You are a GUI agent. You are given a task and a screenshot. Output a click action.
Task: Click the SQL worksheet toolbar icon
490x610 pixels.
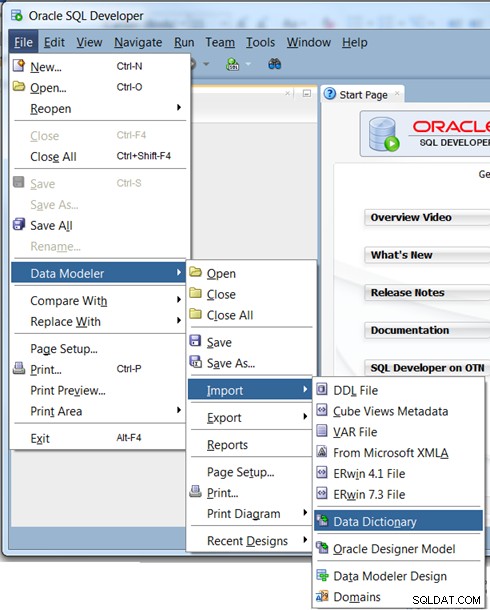pos(233,64)
